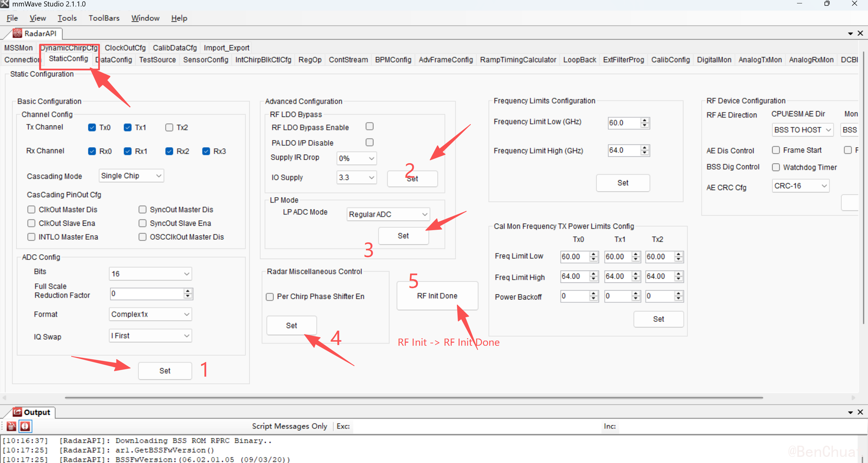Image resolution: width=868 pixels, height=463 pixels.
Task: Click the Output tab red icon
Action: click(x=17, y=412)
